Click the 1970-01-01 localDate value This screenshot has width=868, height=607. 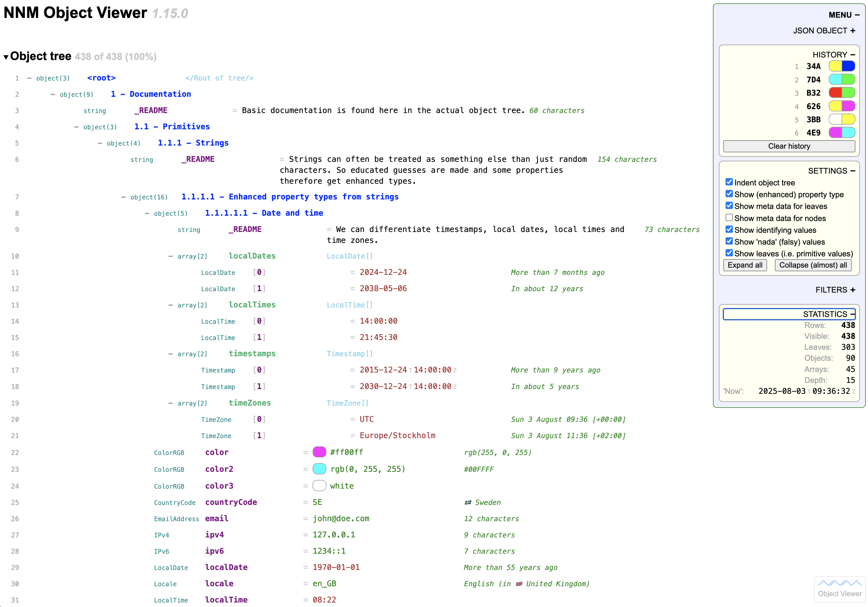pyautogui.click(x=336, y=567)
